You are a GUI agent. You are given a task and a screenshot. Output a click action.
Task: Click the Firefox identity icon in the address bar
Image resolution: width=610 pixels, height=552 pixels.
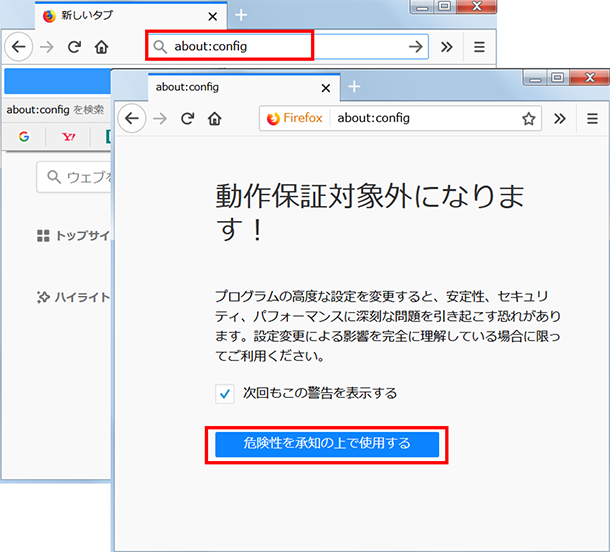coord(274,119)
